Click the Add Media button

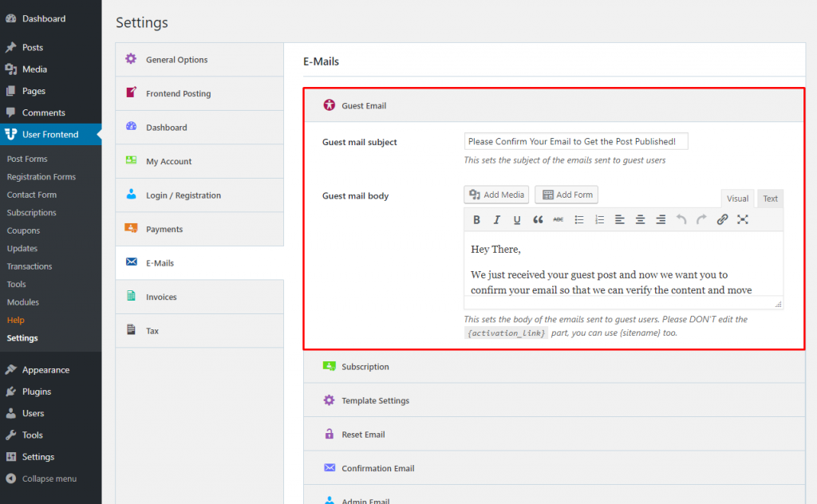496,194
